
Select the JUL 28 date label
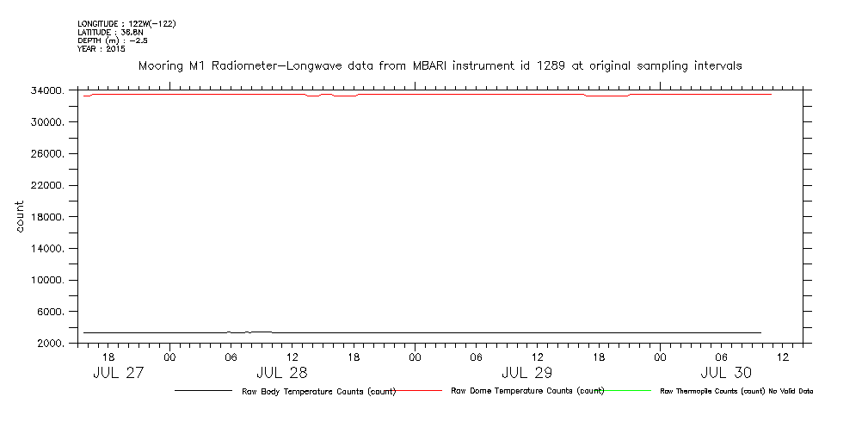tap(281, 373)
